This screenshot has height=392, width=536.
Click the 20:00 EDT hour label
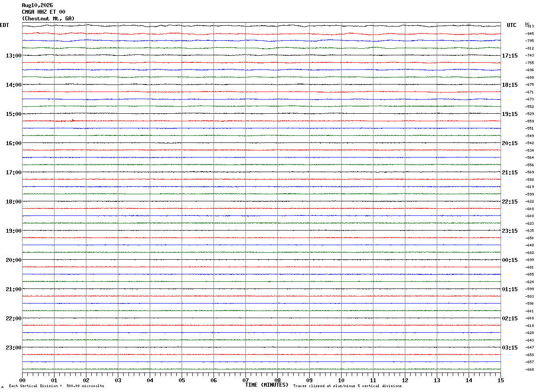click(13, 260)
